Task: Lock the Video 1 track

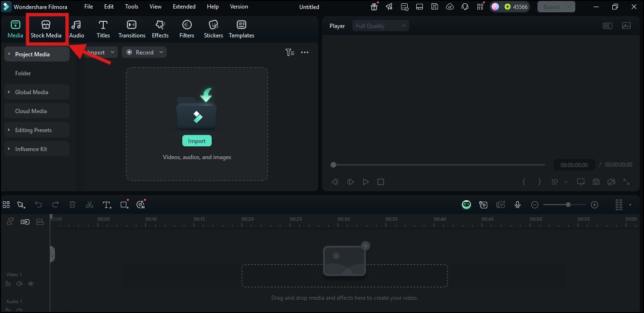Action: click(x=8, y=283)
